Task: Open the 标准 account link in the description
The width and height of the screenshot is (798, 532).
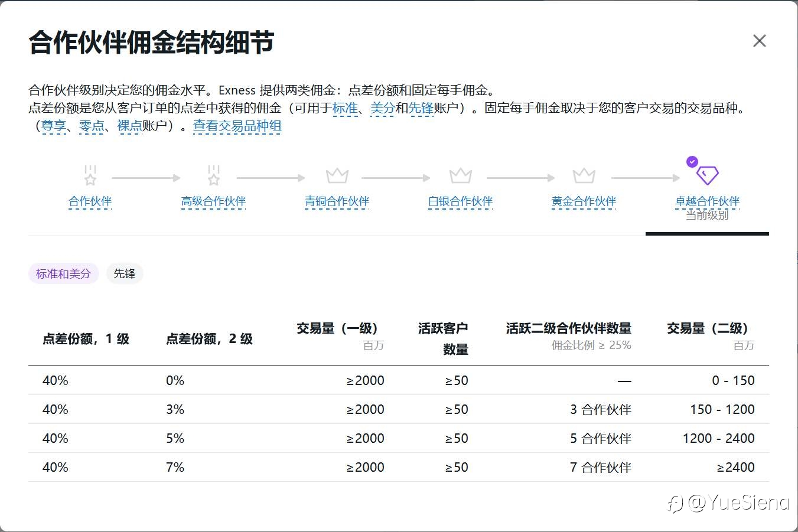Action: 345,108
